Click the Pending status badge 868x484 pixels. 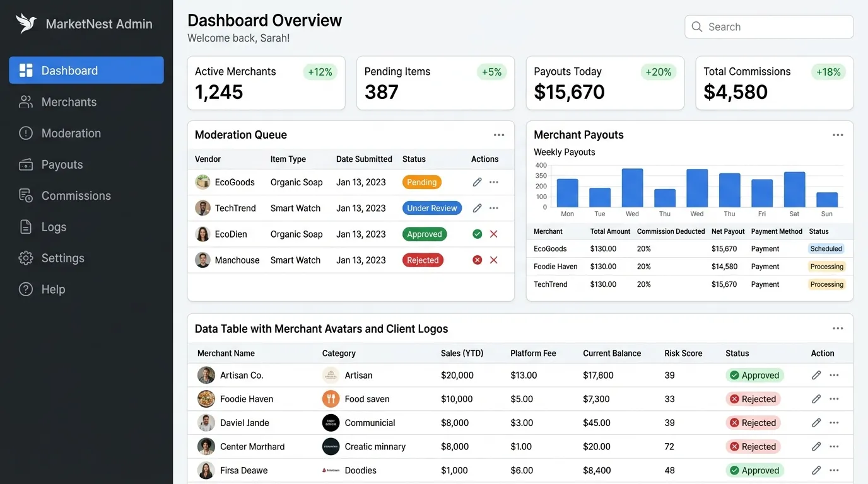coord(422,182)
